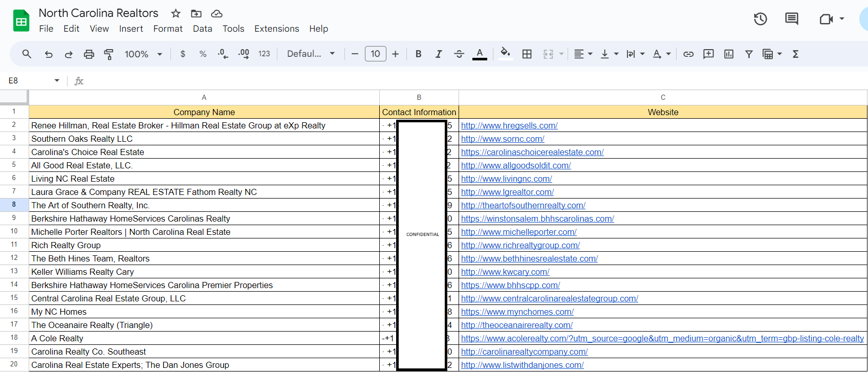This screenshot has height=372, width=868.
Task: Insert a comment from toolbar
Action: coord(708,54)
